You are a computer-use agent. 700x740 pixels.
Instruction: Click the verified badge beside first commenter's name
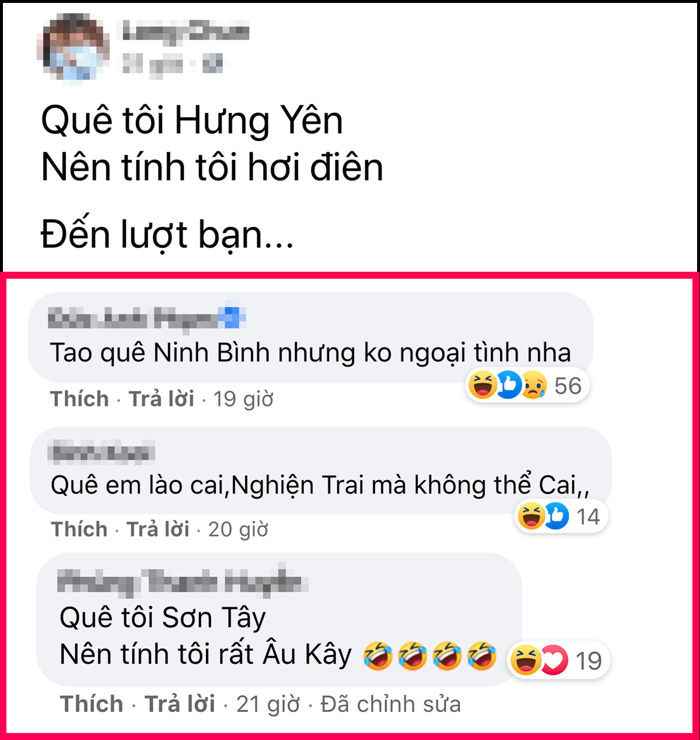click(x=232, y=317)
